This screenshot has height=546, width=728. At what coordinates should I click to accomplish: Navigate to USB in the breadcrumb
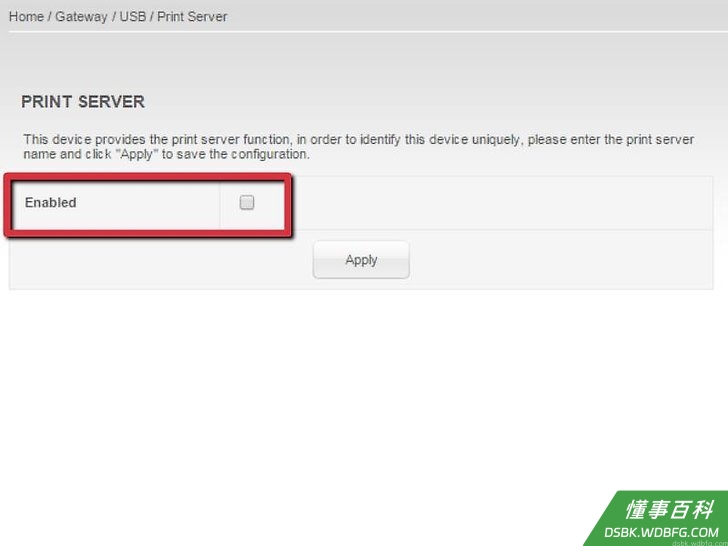(x=133, y=17)
